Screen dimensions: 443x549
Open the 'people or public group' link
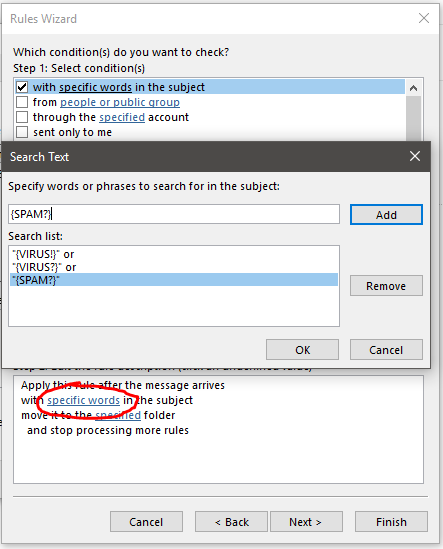tap(120, 102)
